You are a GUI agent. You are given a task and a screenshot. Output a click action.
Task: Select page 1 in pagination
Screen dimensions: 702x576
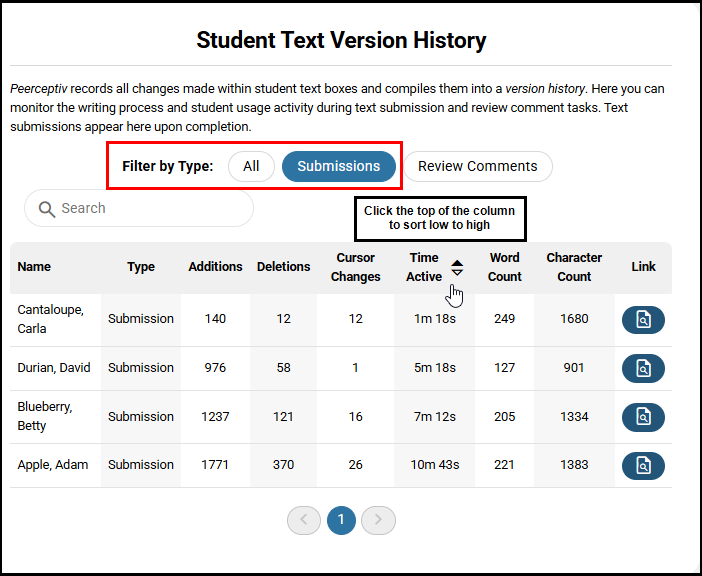[341, 520]
